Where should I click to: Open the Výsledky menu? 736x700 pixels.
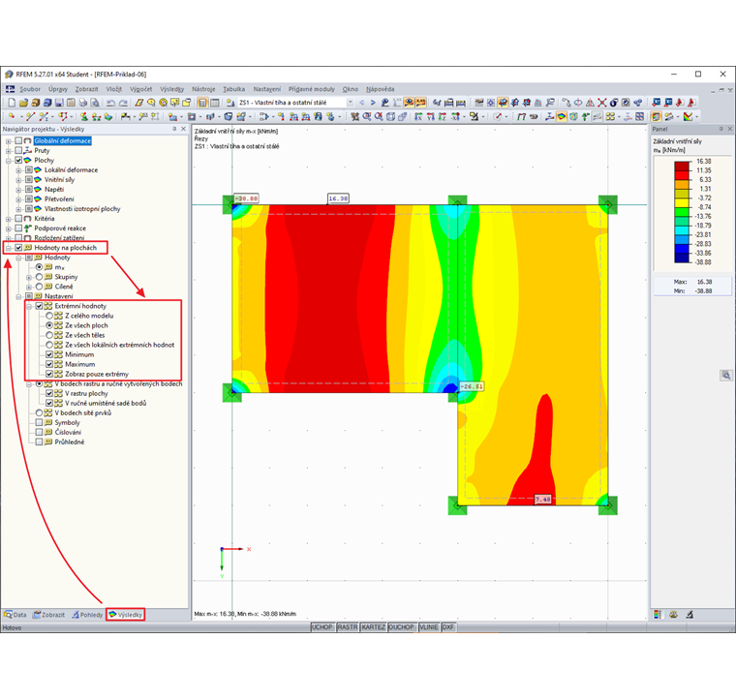171,89
